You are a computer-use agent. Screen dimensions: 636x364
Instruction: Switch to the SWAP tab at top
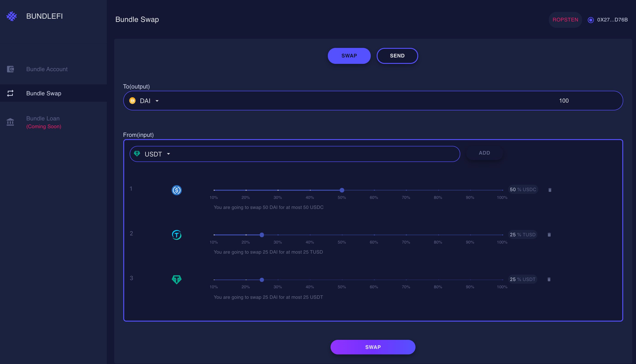coord(349,56)
